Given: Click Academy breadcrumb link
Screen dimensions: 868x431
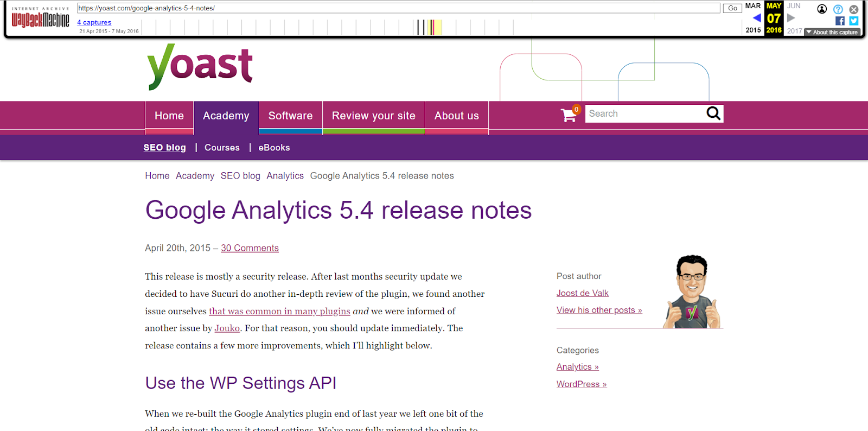Looking at the screenshot, I should [195, 176].
